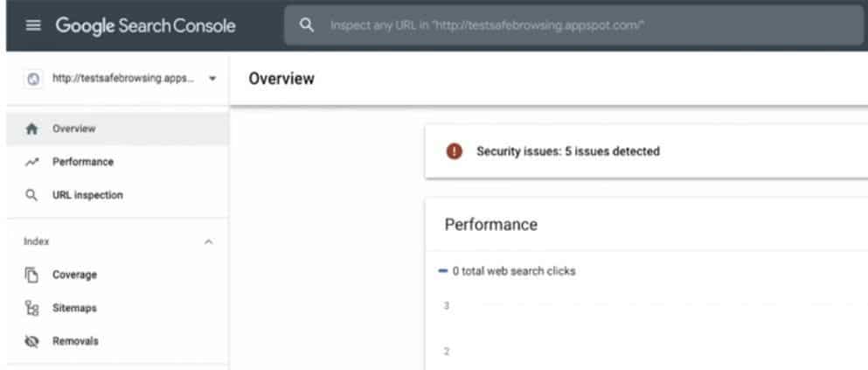The image size is (868, 370).
Task: Click the property globe icon
Action: 32,80
